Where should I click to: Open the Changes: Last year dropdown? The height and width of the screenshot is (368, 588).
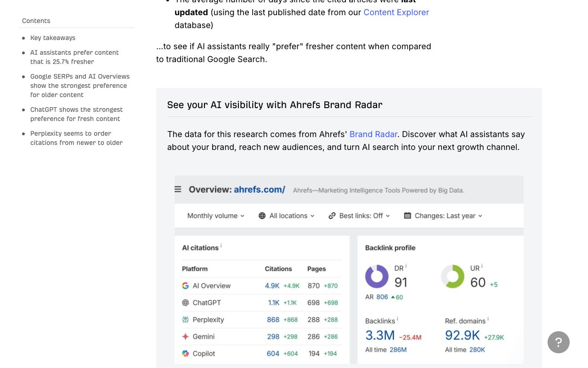click(443, 216)
